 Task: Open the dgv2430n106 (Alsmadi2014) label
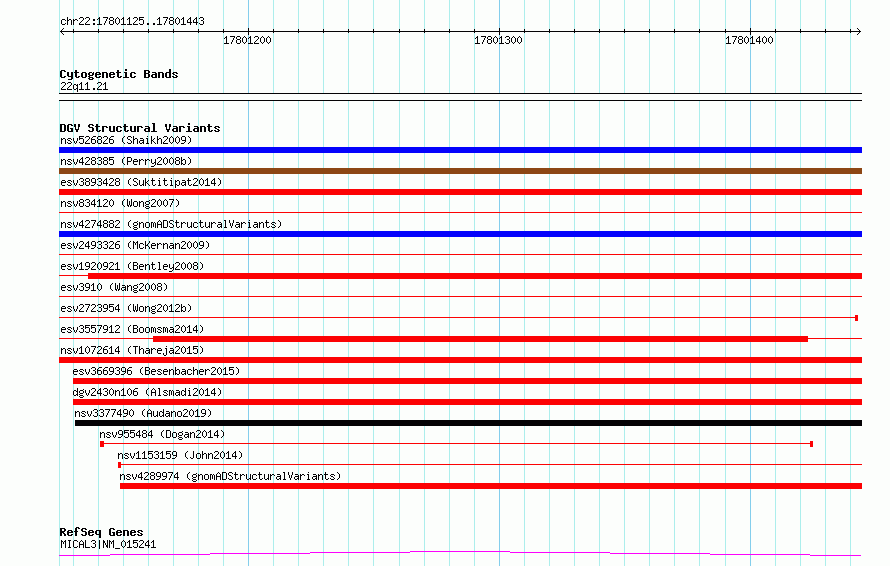147,392
